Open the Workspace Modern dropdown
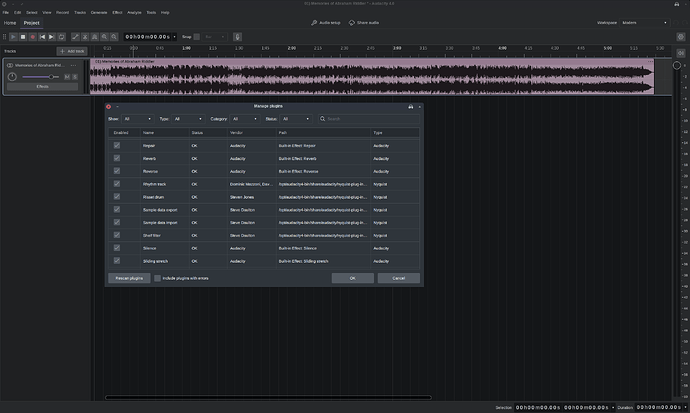The width and height of the screenshot is (690, 413). [x=645, y=22]
